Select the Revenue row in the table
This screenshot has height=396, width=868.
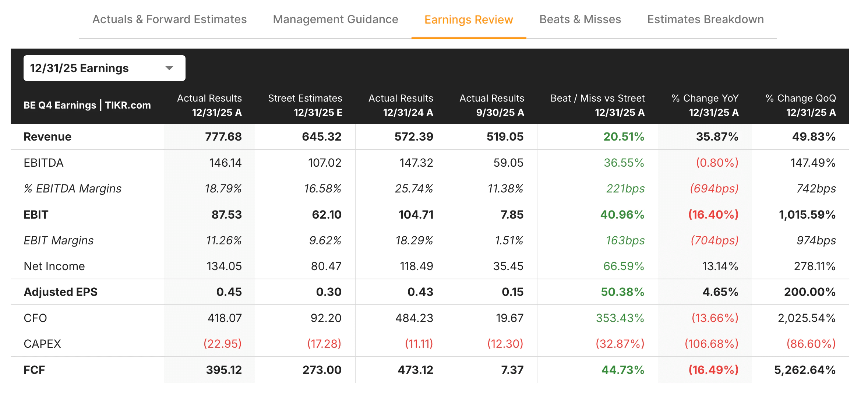pyautogui.click(x=47, y=137)
